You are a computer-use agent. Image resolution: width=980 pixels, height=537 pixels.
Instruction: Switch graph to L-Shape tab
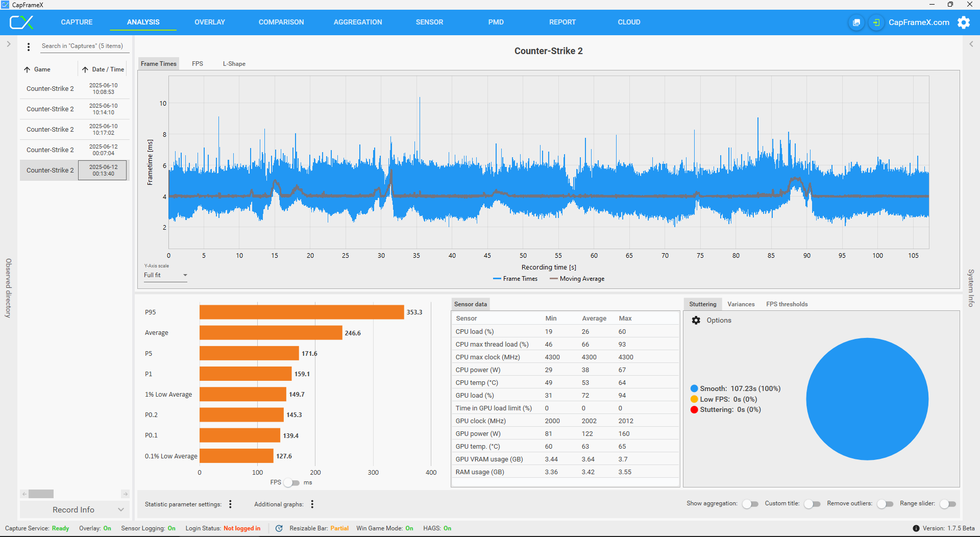point(234,64)
